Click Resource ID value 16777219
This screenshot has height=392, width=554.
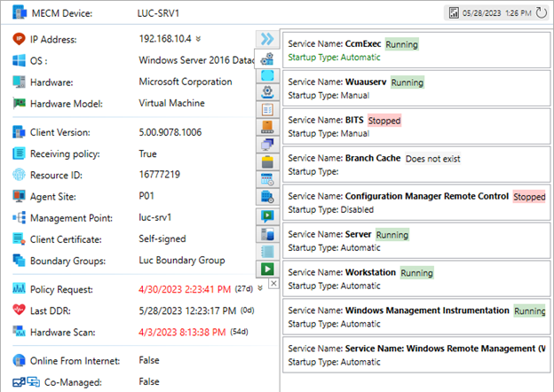coord(159,175)
